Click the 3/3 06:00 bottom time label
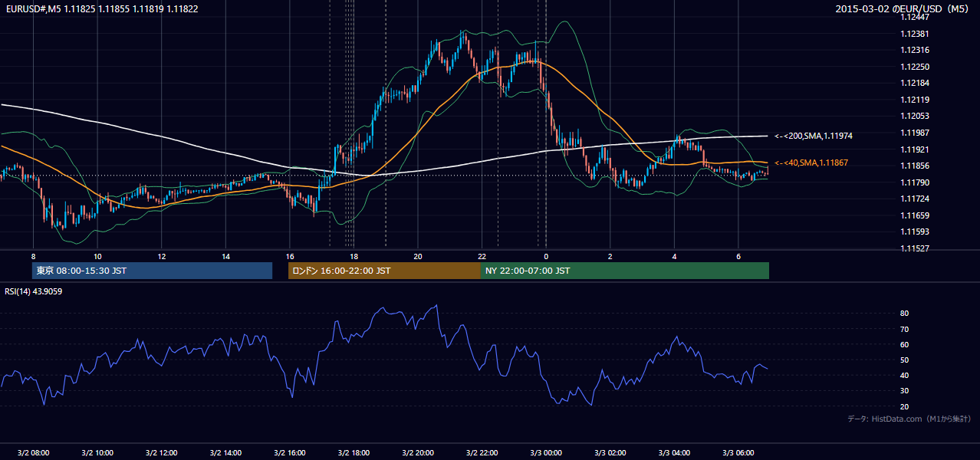The height and width of the screenshot is (460, 980). tap(738, 452)
